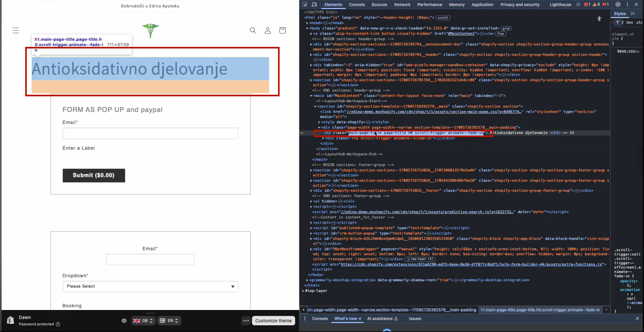
Task: Toggle the .cls class editor
Action: 639,22
